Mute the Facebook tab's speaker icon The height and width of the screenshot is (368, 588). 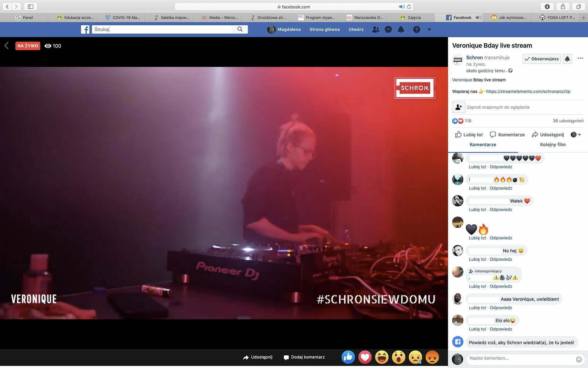[x=478, y=18]
